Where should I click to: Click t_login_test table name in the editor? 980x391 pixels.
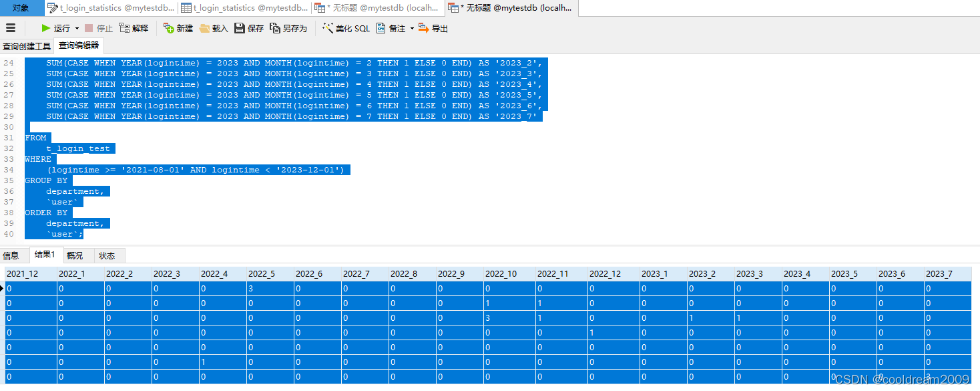point(78,148)
